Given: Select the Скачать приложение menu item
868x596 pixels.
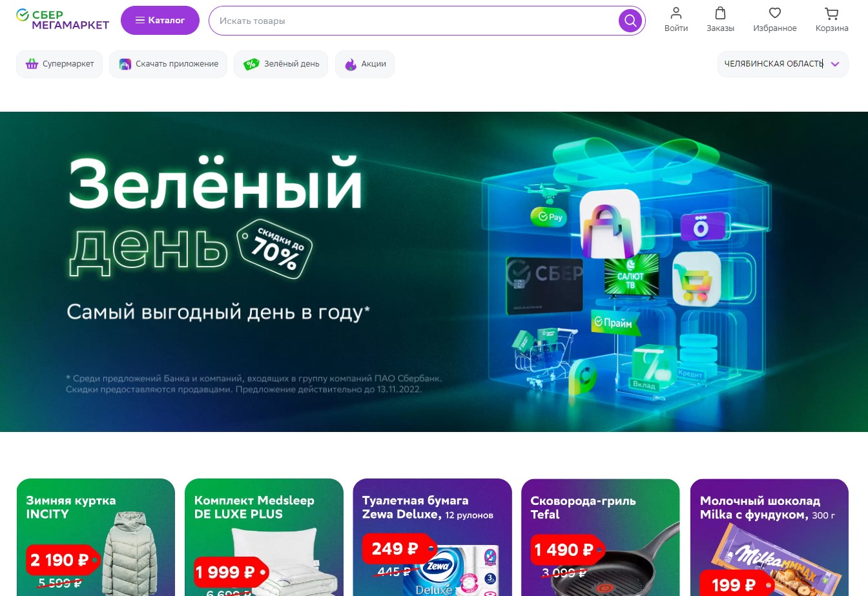Looking at the screenshot, I should (x=168, y=64).
